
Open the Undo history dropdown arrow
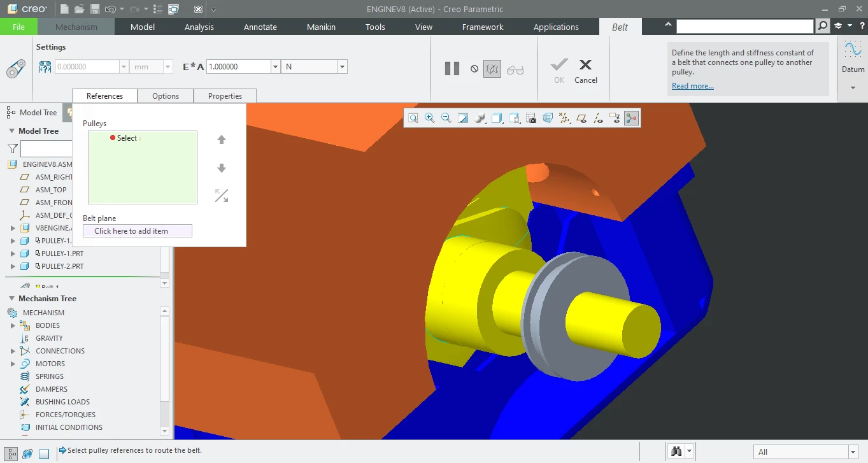point(122,10)
